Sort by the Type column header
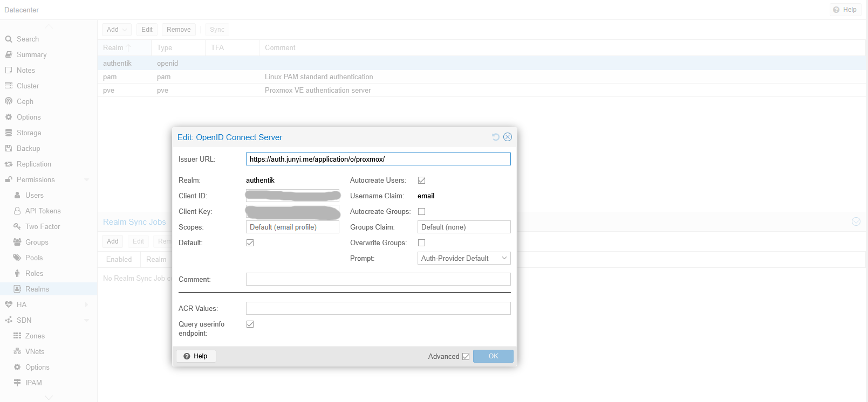868x402 pixels. pyautogui.click(x=178, y=47)
